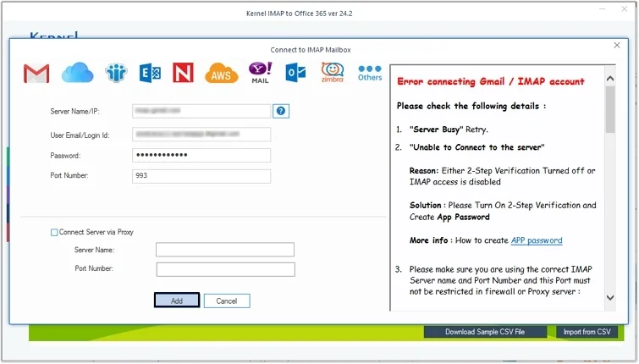The height and width of the screenshot is (364, 639).
Task: Close the Connect to IMAP Mailbox dialog
Action: (617, 45)
